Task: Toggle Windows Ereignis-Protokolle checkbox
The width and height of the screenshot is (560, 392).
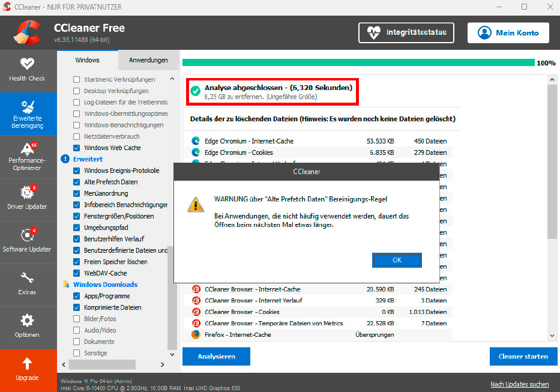Action: click(x=76, y=170)
